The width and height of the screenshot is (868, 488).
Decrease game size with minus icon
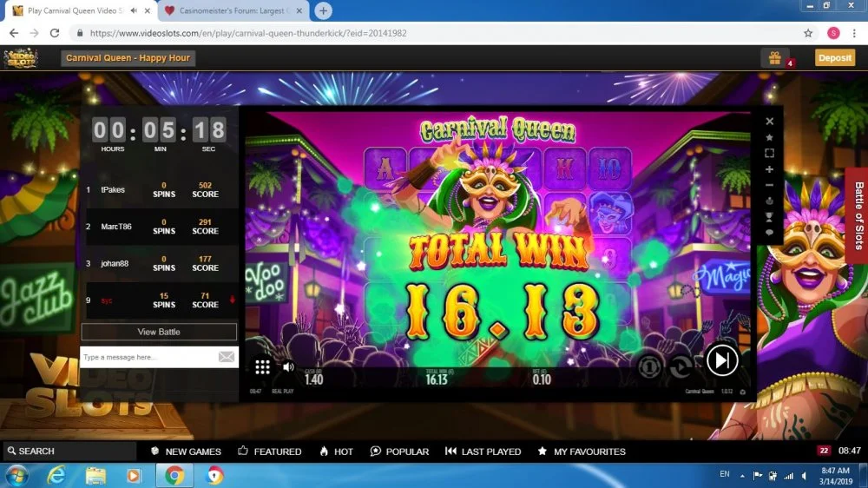[769, 185]
